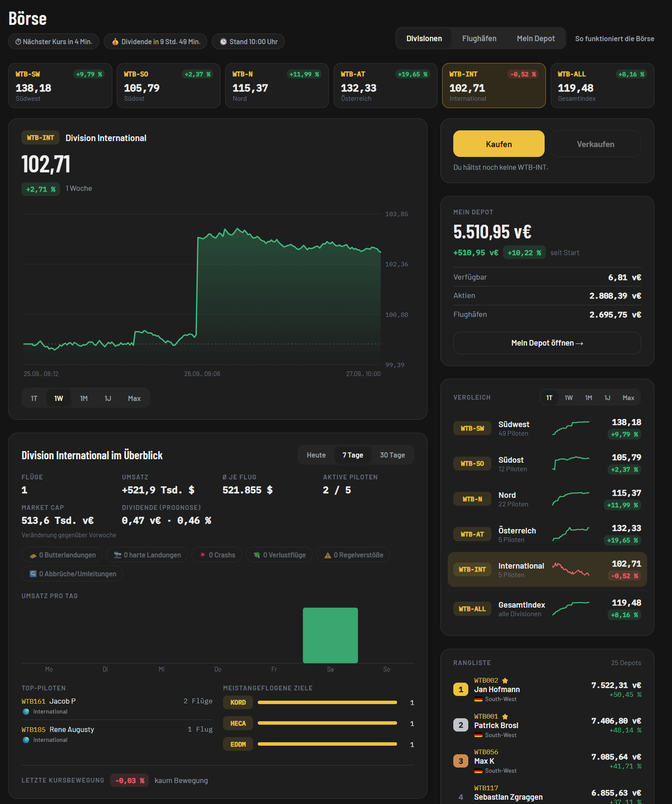Click the yellow Kaufen button
This screenshot has height=804, width=672.
pos(499,144)
